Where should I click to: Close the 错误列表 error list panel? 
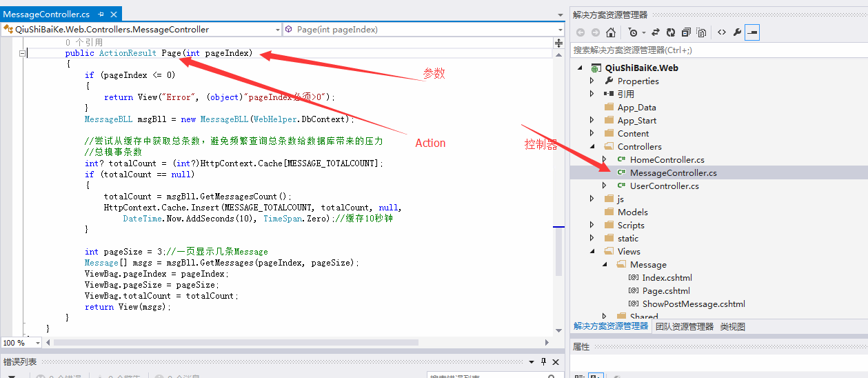[x=556, y=361]
